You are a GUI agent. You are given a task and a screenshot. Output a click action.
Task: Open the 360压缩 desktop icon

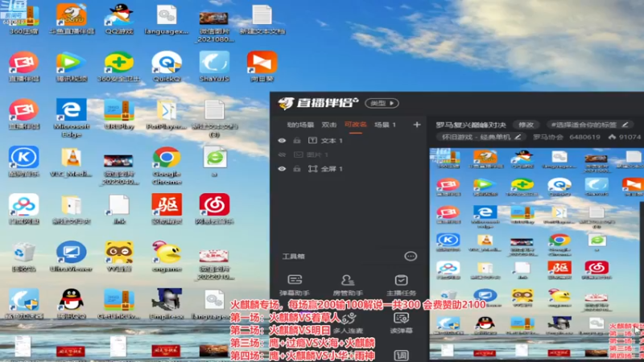[24, 19]
